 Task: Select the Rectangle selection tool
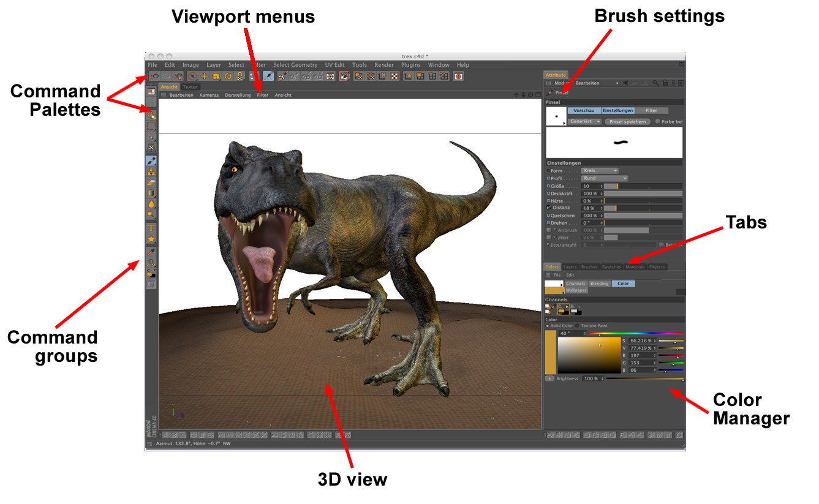[151, 127]
